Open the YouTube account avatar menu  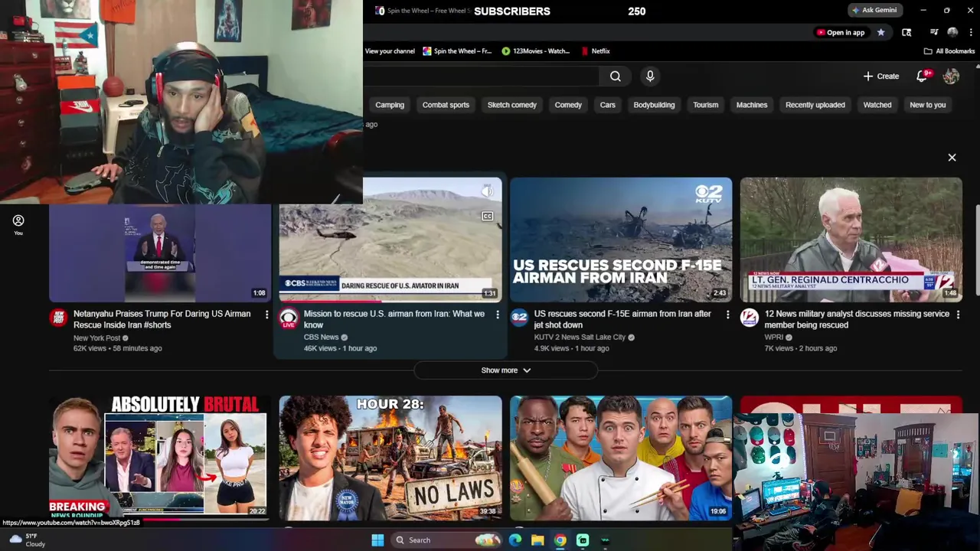pyautogui.click(x=951, y=76)
